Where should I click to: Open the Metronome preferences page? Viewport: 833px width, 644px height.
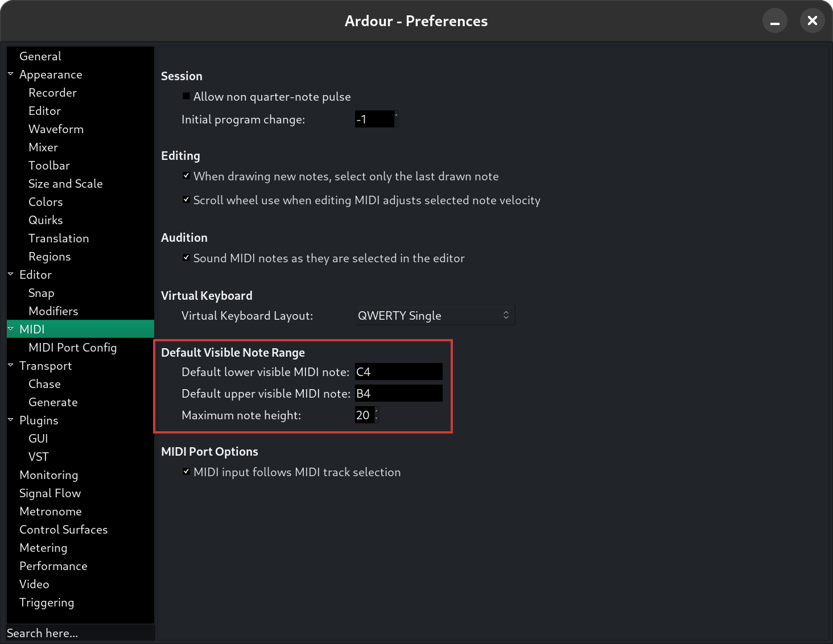(x=51, y=511)
